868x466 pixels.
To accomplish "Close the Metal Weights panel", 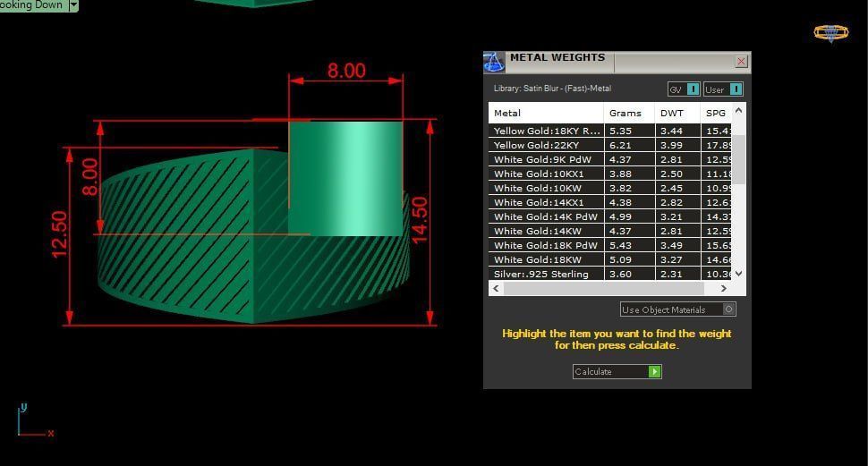I will pos(741,62).
